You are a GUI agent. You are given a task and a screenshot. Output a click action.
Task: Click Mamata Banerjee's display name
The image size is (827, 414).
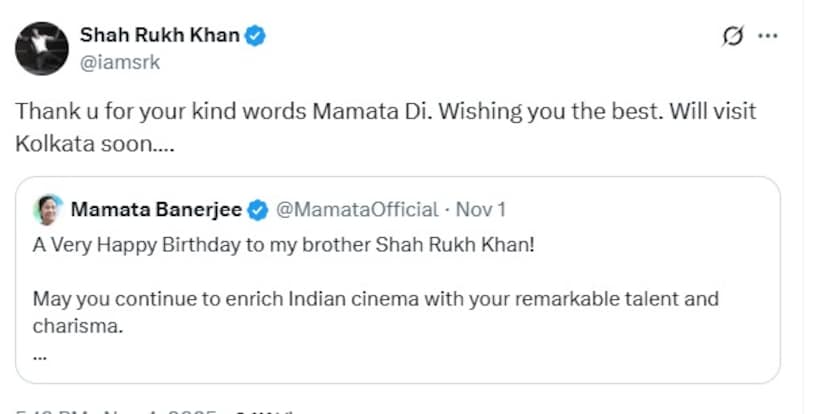[x=156, y=209]
